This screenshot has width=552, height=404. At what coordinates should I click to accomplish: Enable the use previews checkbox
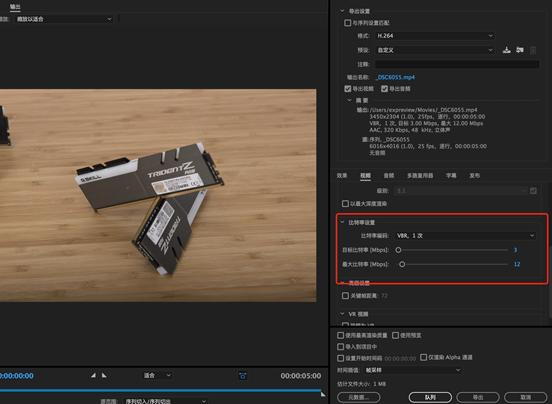pyautogui.click(x=396, y=335)
